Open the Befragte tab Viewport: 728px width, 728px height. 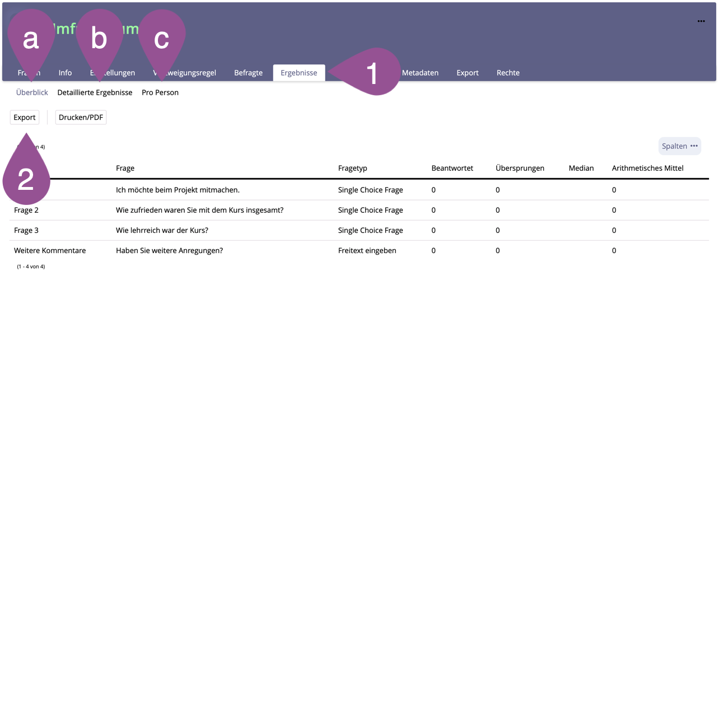click(248, 73)
